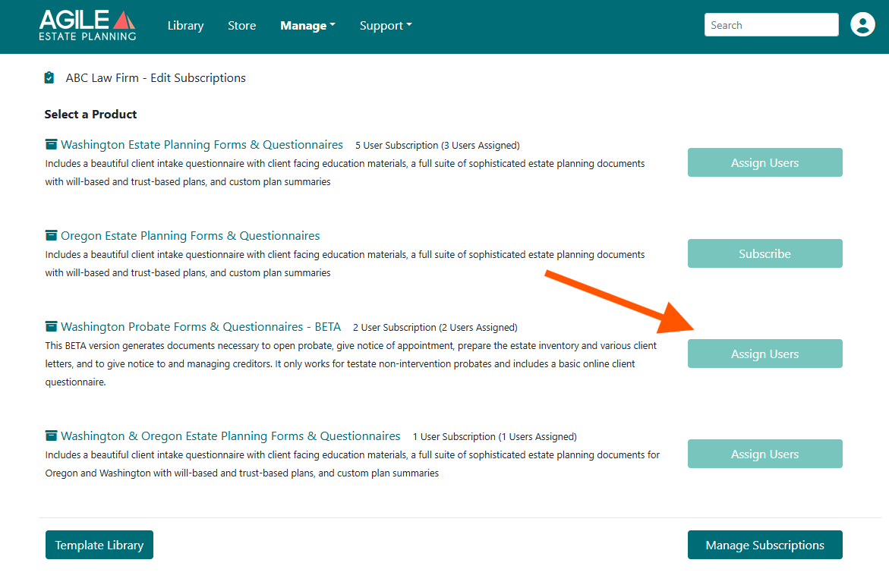Select '5 User Subscription (3 Users Assigned)' text
Image resolution: width=889 pixels, height=588 pixels.
(437, 146)
